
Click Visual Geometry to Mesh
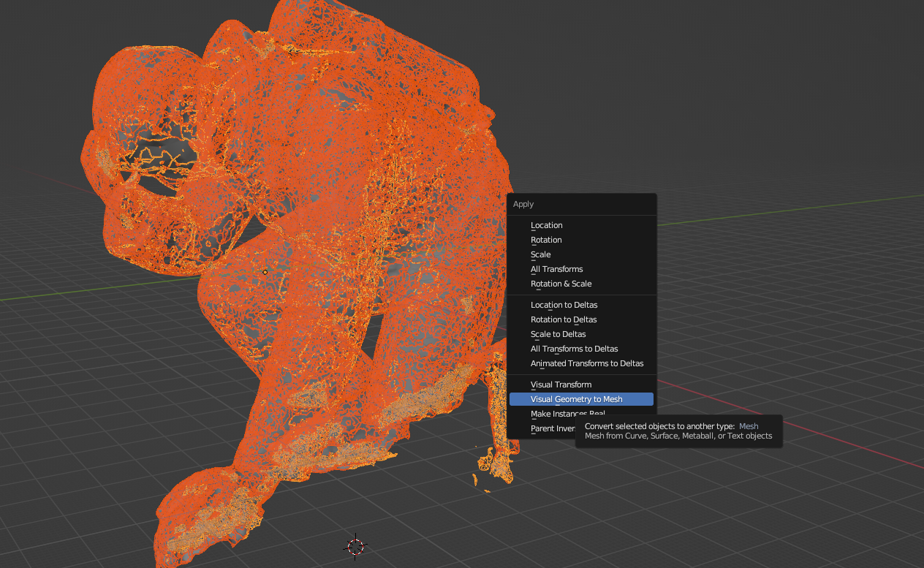click(577, 399)
